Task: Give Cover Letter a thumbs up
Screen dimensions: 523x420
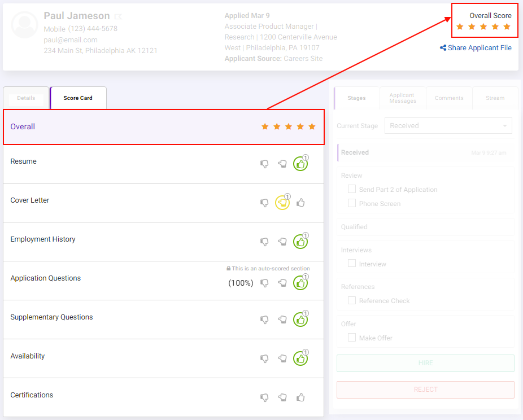Action: coord(300,202)
